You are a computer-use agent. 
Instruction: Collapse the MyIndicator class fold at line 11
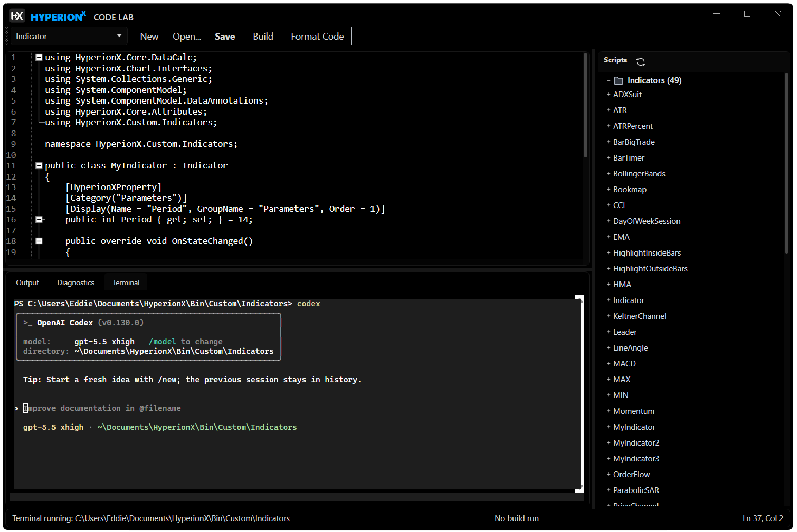point(39,166)
